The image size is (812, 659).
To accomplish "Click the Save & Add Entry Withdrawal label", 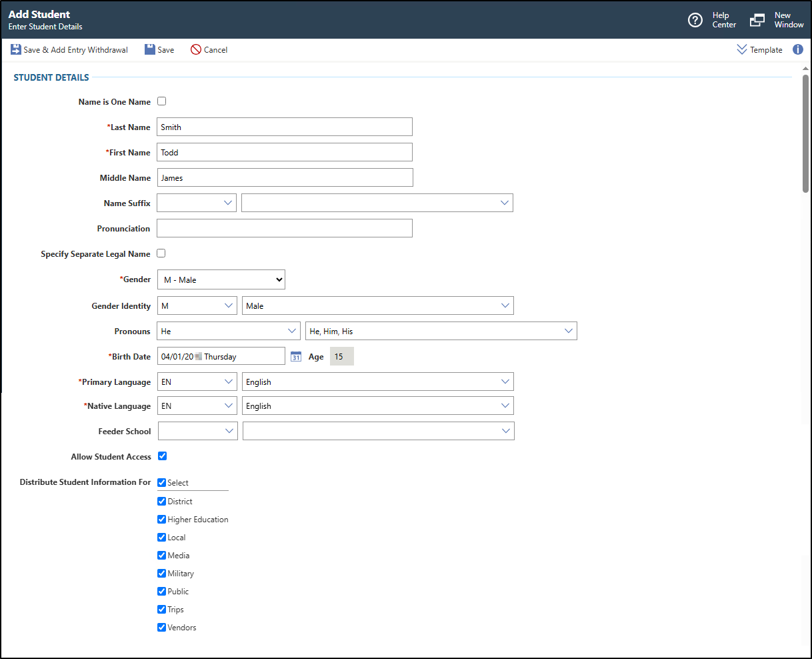I will pos(75,50).
